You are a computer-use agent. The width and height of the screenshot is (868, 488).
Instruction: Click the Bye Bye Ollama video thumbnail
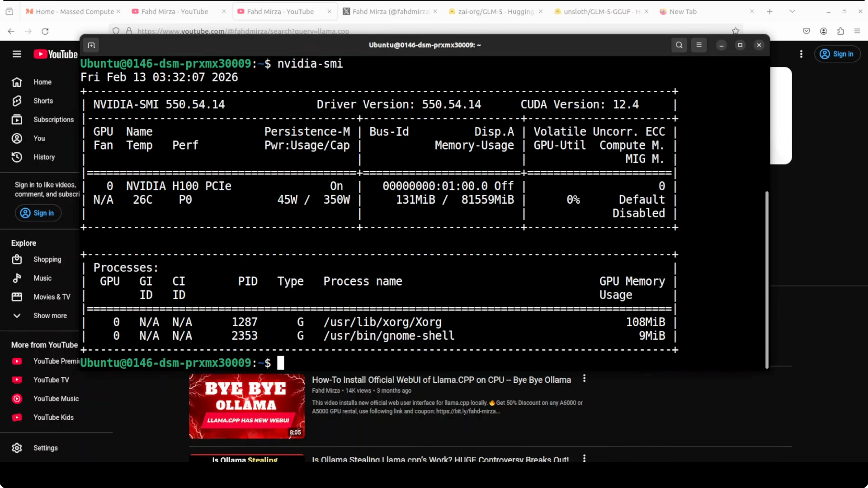pos(247,406)
